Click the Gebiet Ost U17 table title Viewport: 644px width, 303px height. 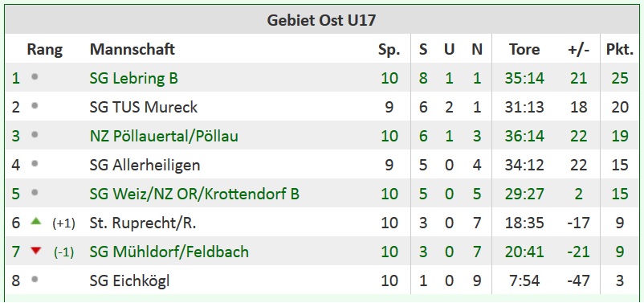321,20
